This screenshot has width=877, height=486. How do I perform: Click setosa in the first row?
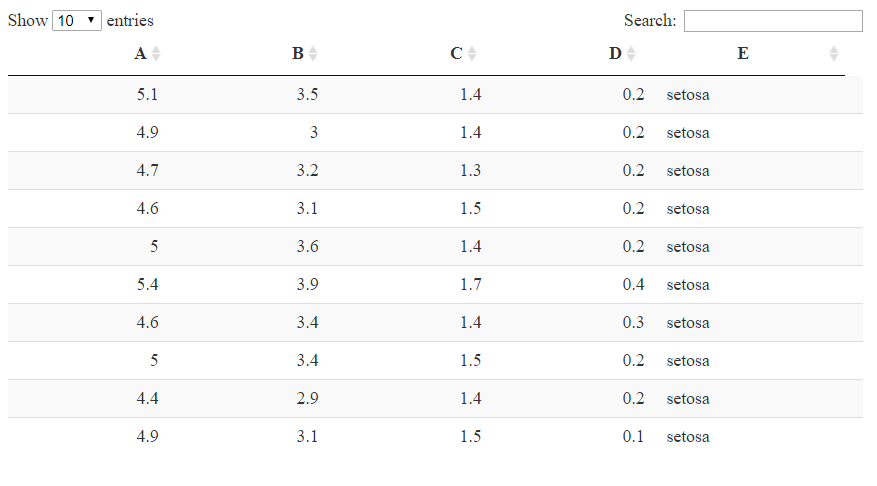[688, 95]
